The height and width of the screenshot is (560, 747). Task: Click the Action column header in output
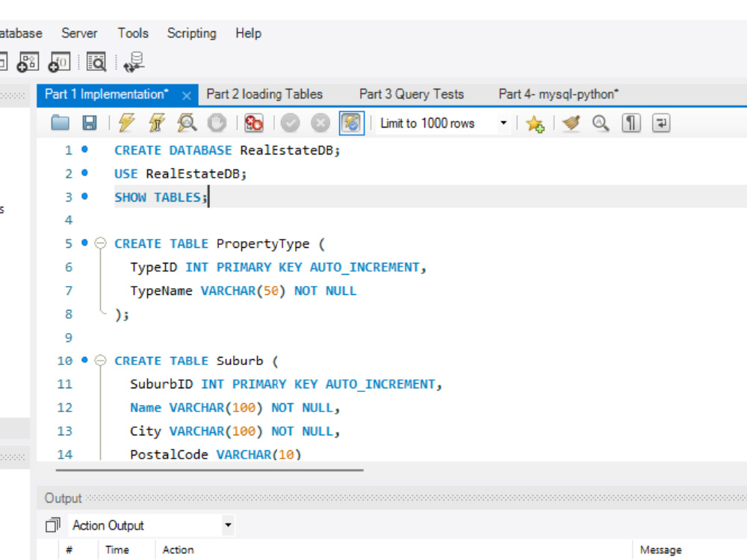[x=179, y=550]
